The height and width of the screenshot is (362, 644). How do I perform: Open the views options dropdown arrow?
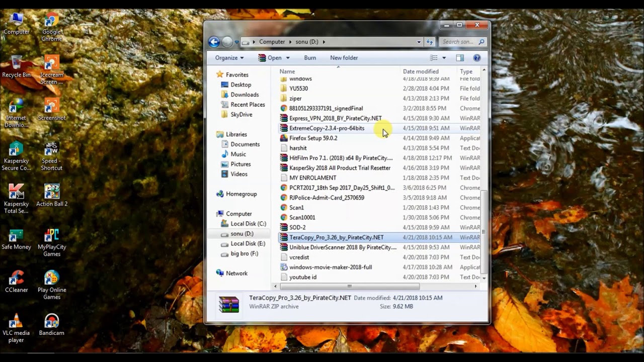tap(444, 58)
